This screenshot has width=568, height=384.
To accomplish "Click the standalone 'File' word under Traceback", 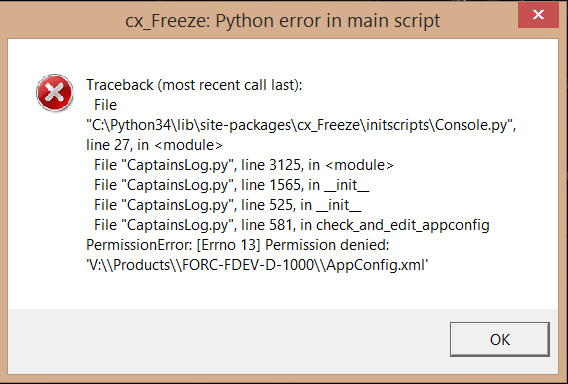I will tap(105, 105).
